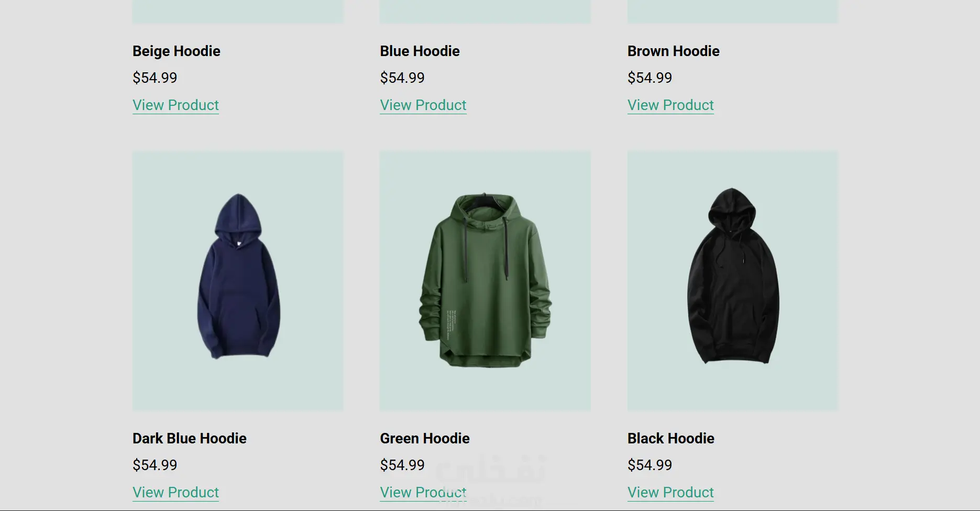Select the Green Hoodie title
980x511 pixels.
(x=425, y=438)
